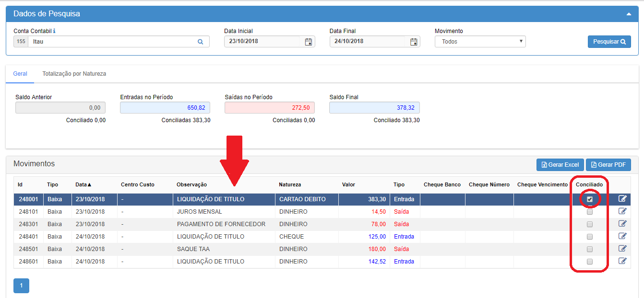
Task: Open the Totalização por Natureza tab
Action: 74,74
